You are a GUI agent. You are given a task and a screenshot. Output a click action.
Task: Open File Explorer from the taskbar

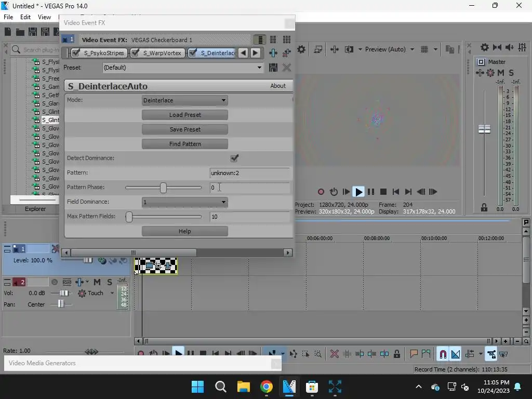(x=244, y=387)
